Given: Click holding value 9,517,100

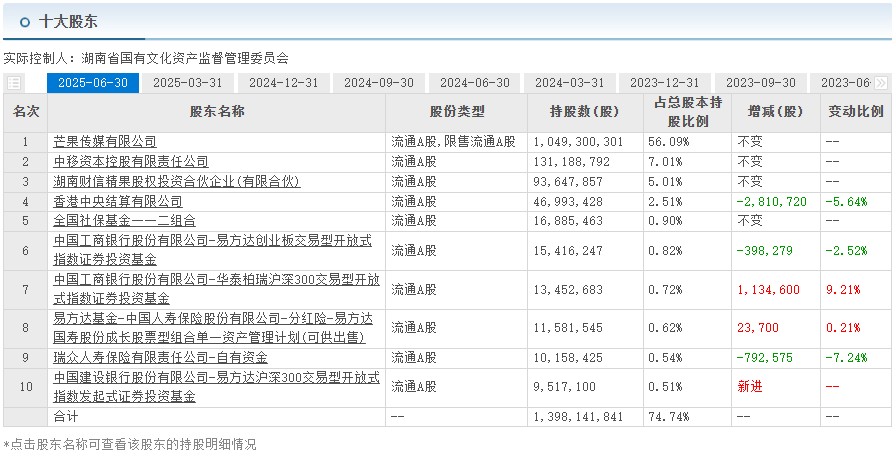Looking at the screenshot, I should point(565,387).
